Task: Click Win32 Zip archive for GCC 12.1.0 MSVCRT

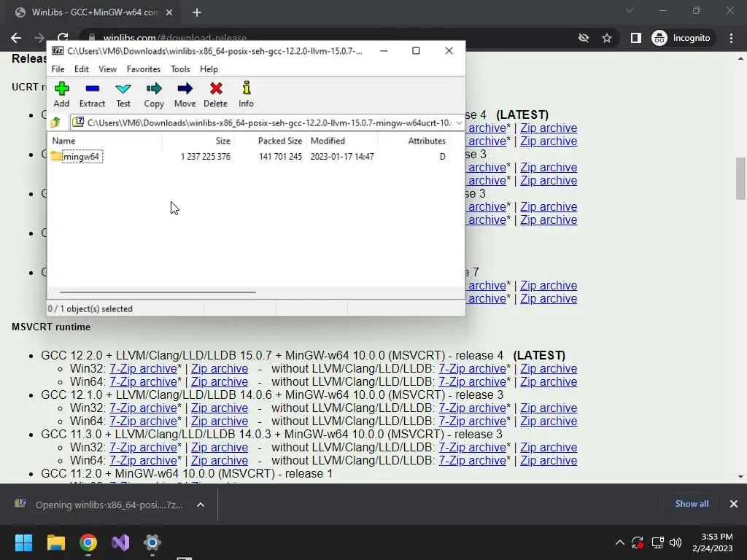Action: pyautogui.click(x=220, y=408)
